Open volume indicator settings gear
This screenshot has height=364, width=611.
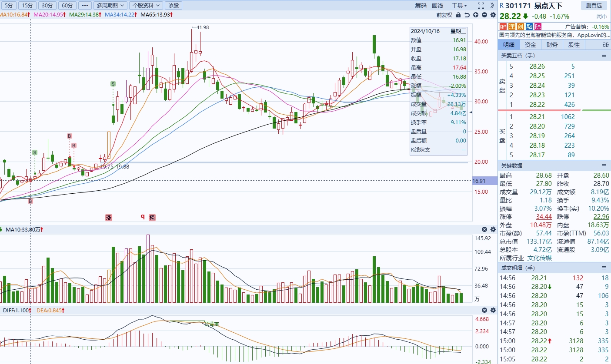point(493,229)
